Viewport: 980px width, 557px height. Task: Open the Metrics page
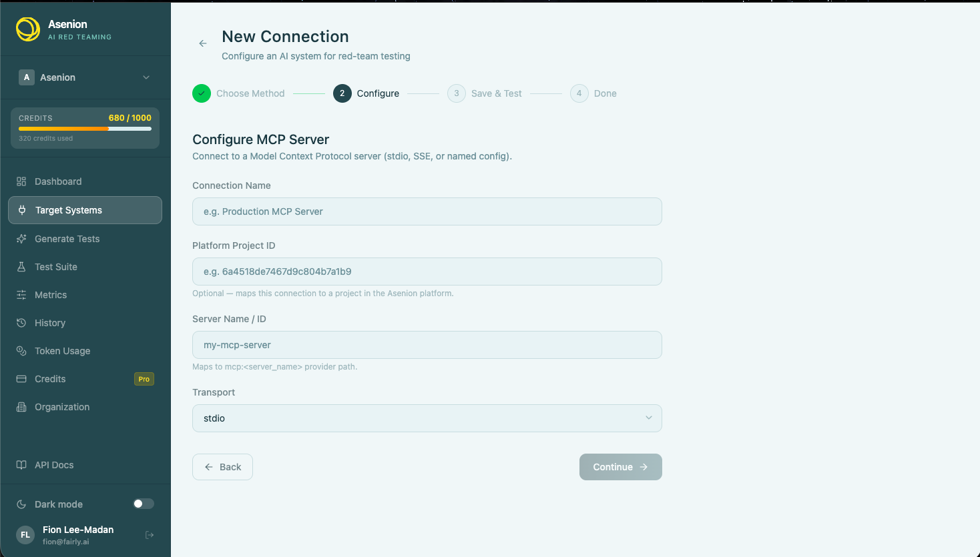(x=85, y=295)
